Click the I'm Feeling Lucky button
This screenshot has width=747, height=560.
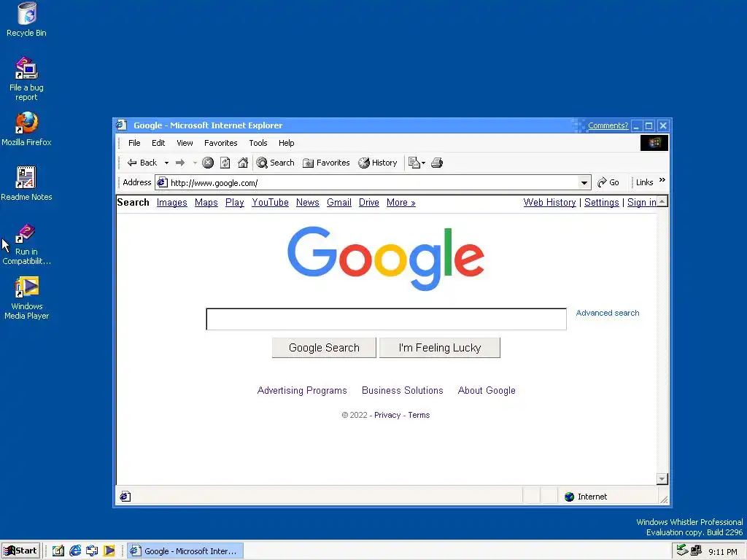point(440,348)
